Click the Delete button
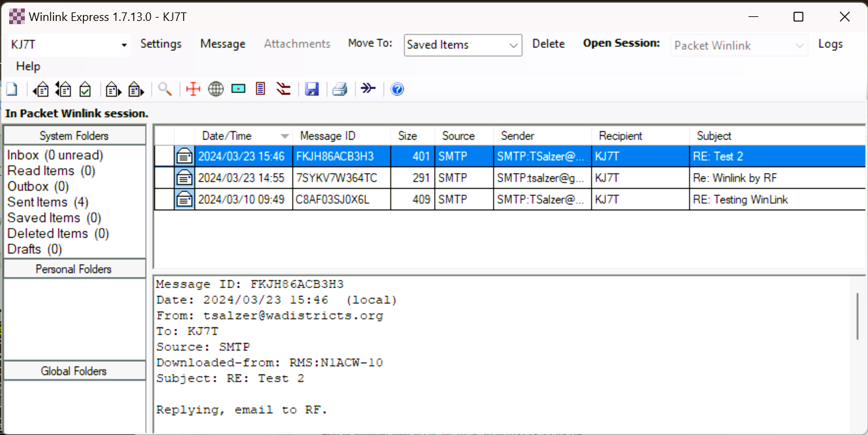The height and width of the screenshot is (435, 868). click(x=548, y=44)
